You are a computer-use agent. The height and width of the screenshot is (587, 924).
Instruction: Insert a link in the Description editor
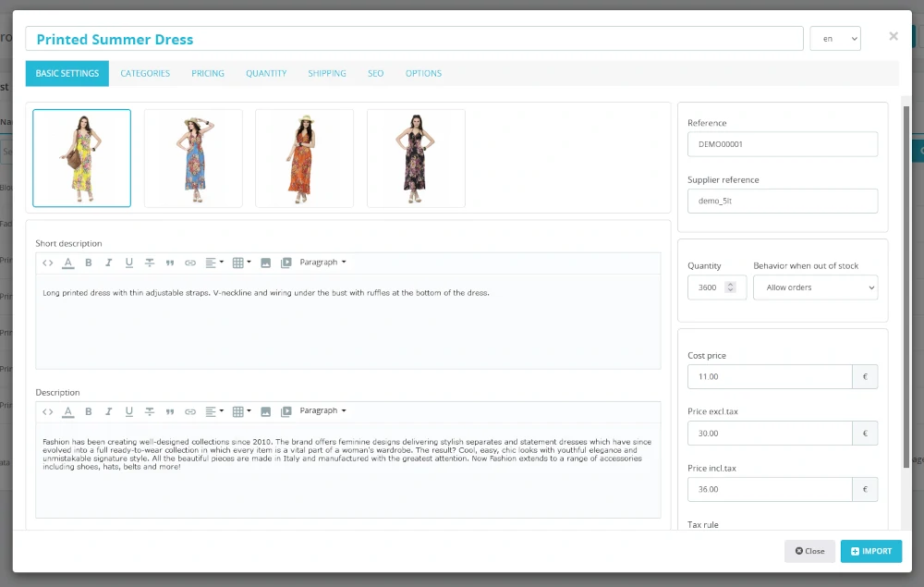pyautogui.click(x=191, y=410)
